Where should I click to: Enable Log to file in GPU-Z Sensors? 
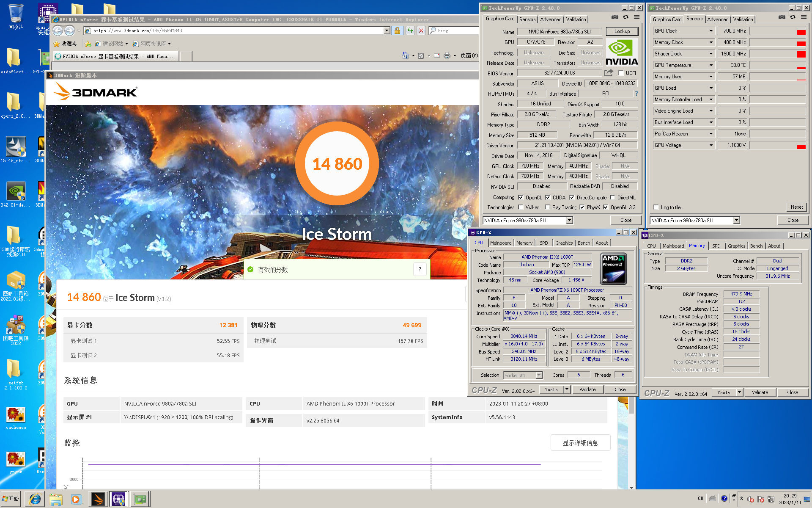pos(656,207)
